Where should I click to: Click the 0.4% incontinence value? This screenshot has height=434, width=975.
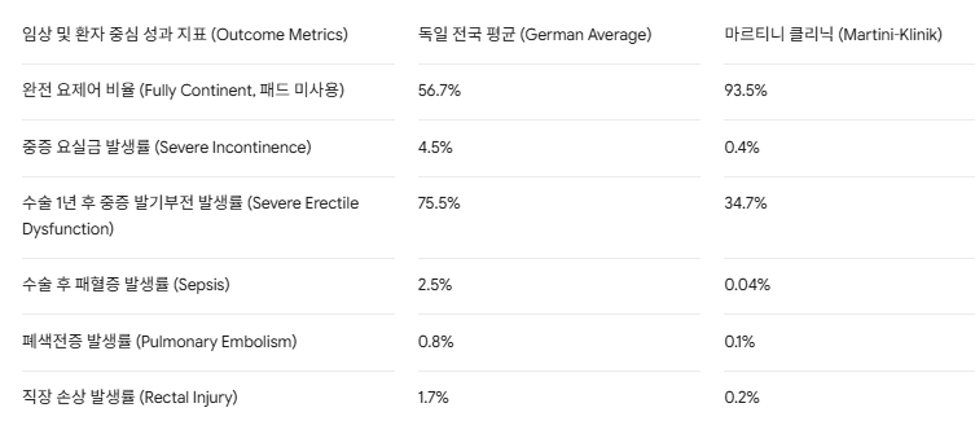click(742, 147)
